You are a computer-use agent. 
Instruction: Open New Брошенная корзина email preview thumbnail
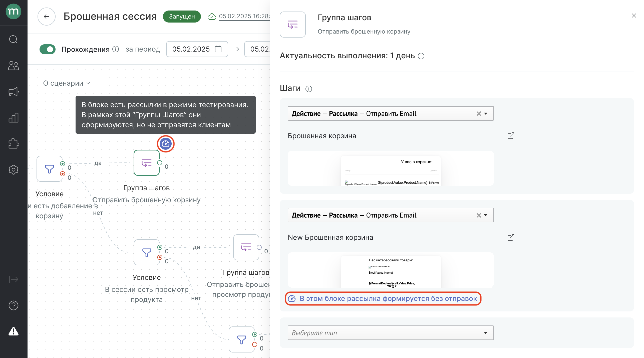pos(391,270)
